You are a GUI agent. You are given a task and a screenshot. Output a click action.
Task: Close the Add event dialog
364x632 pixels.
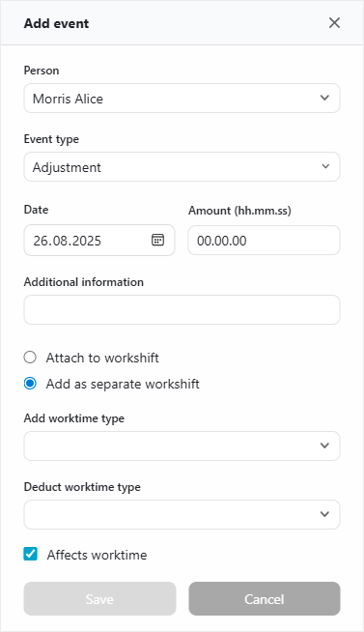[334, 23]
